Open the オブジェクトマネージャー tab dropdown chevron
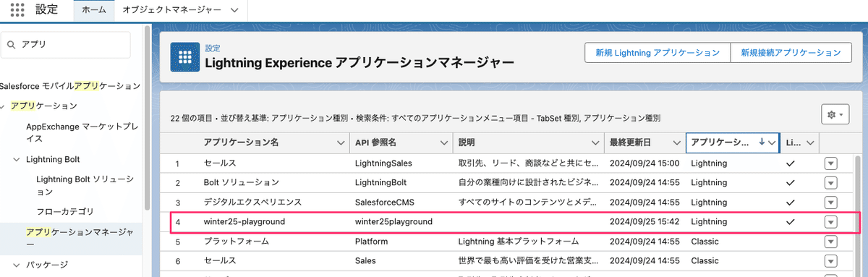The image size is (868, 277). pyautogui.click(x=234, y=10)
